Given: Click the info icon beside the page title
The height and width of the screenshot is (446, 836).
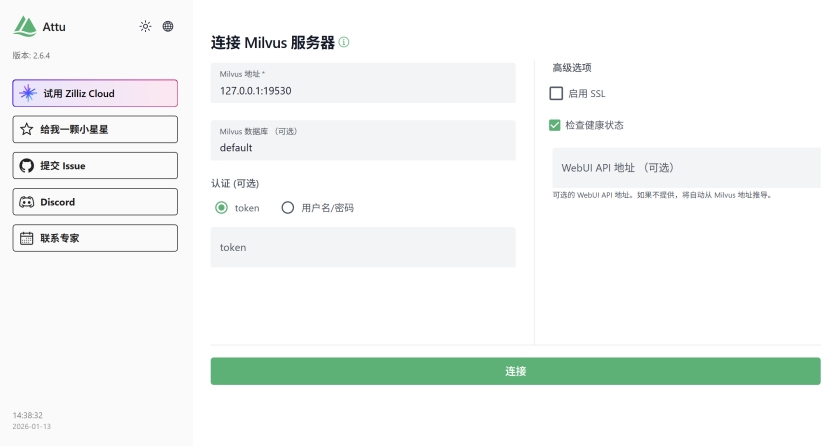Looking at the screenshot, I should pos(344,42).
